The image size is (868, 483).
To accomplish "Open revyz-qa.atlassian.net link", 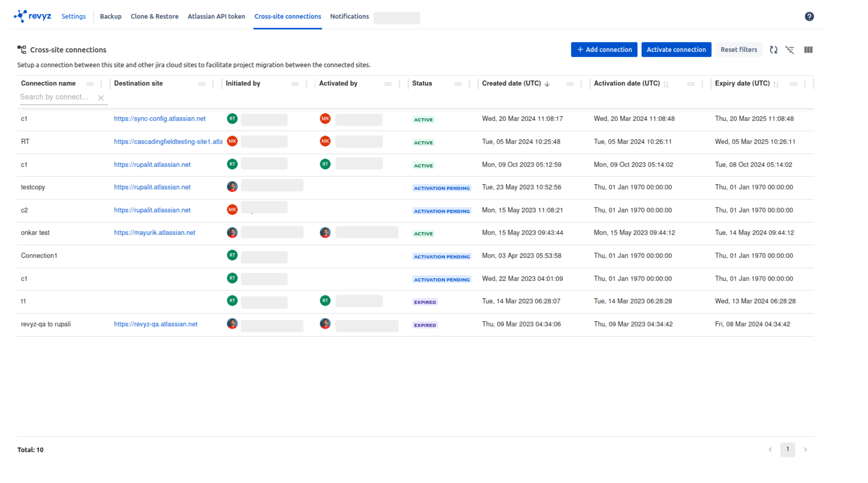I will pyautogui.click(x=155, y=324).
